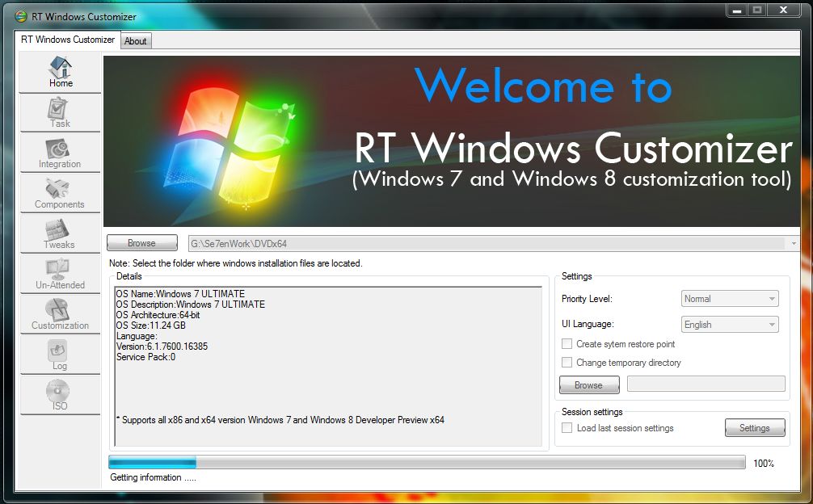Click the 'Language:' line in Details
Image resolution: width=813 pixels, height=504 pixels.
click(137, 336)
